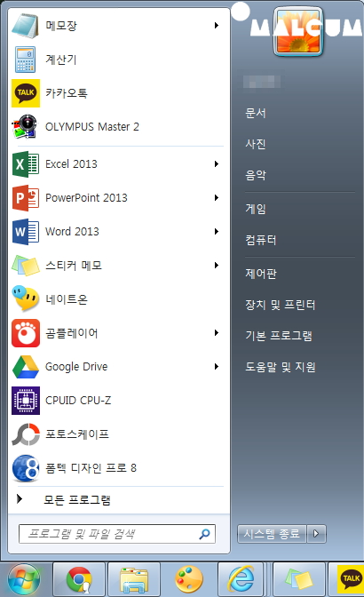Launch PowerPoint 2013 from its icon
This screenshot has height=597, width=364.
tap(26, 198)
